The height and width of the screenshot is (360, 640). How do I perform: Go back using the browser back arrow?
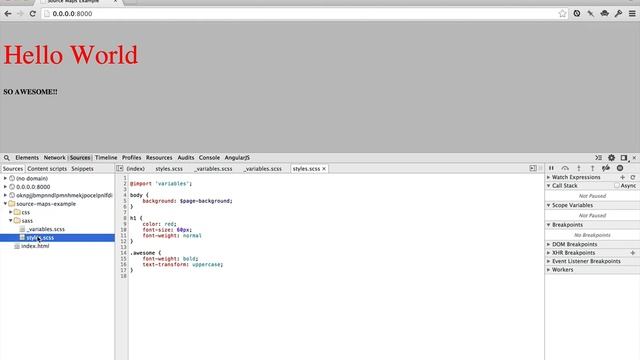pos(8,13)
